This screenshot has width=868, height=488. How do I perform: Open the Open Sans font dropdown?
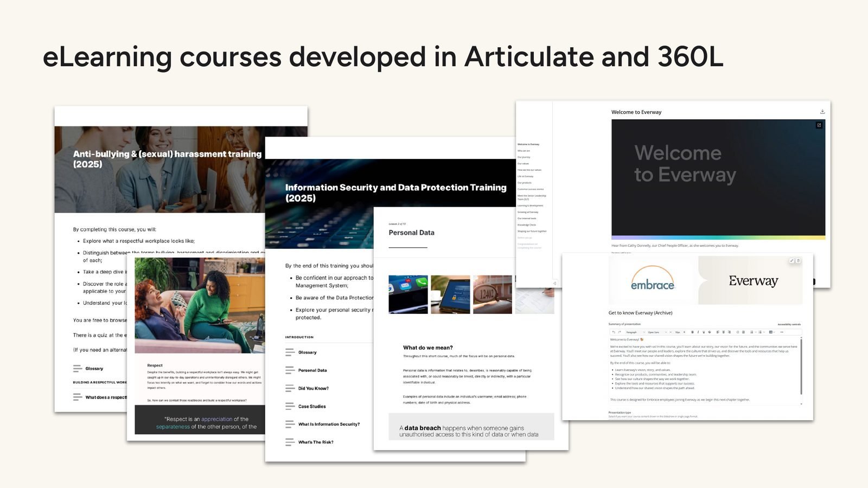tap(657, 332)
